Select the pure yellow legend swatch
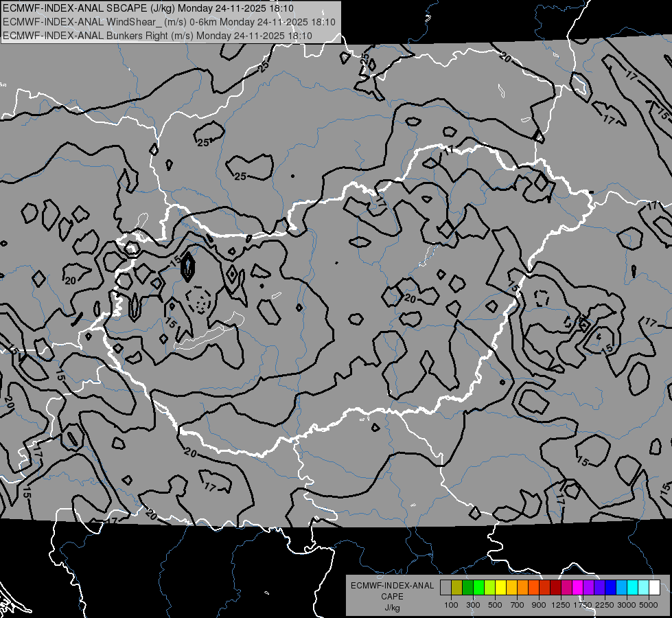Screen dimensions: 672x618 [x=500, y=588]
